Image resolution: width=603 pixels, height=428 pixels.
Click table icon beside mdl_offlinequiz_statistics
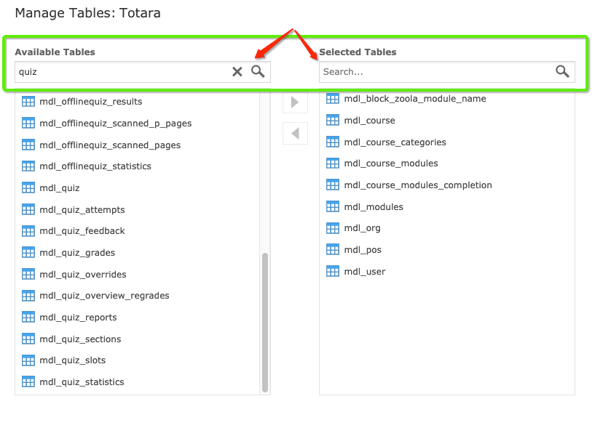28,166
